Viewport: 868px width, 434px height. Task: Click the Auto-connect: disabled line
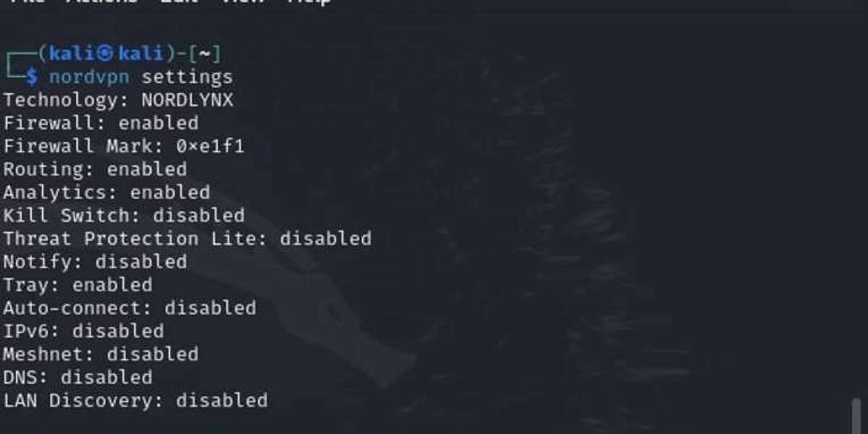(130, 308)
